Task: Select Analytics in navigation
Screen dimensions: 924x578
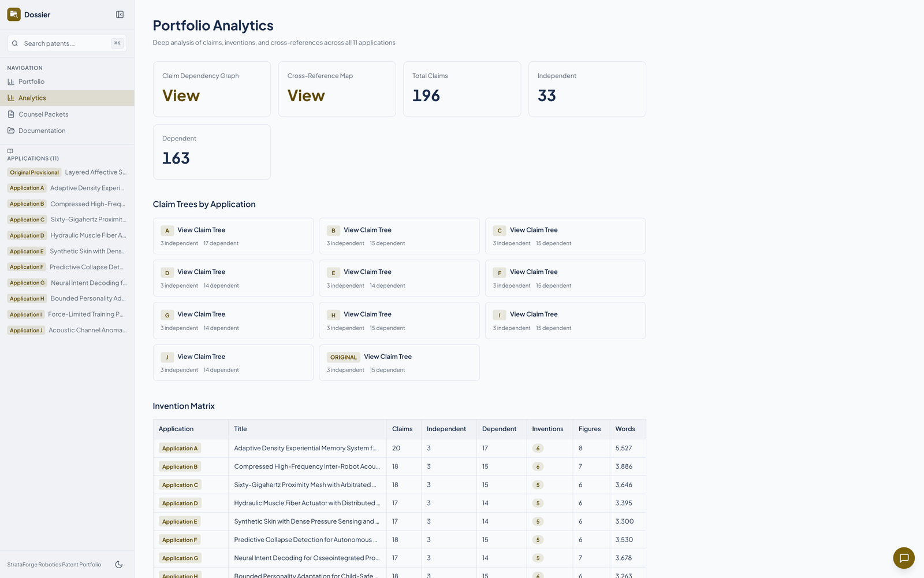Action: [x=67, y=98]
